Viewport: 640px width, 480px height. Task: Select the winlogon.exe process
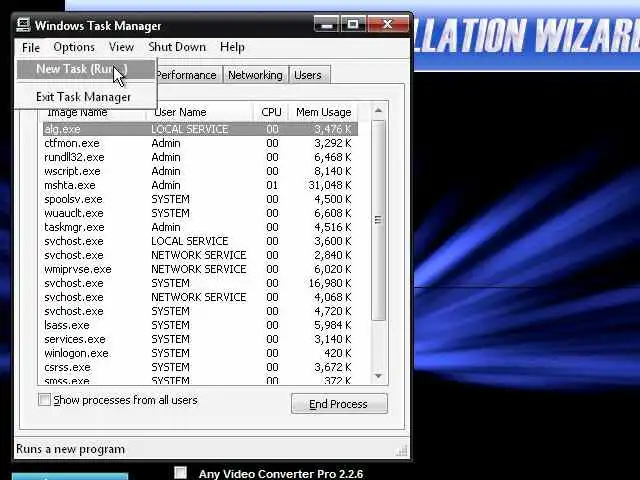tap(200, 353)
